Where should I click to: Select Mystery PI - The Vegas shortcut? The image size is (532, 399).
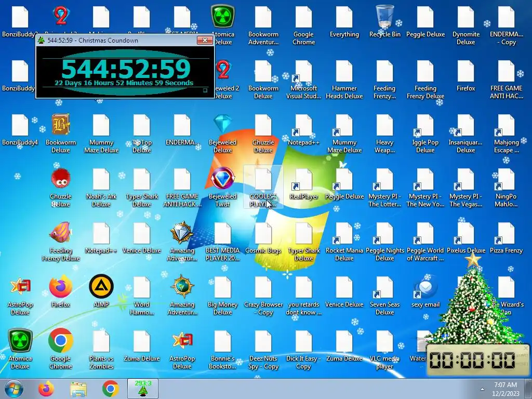466,188
